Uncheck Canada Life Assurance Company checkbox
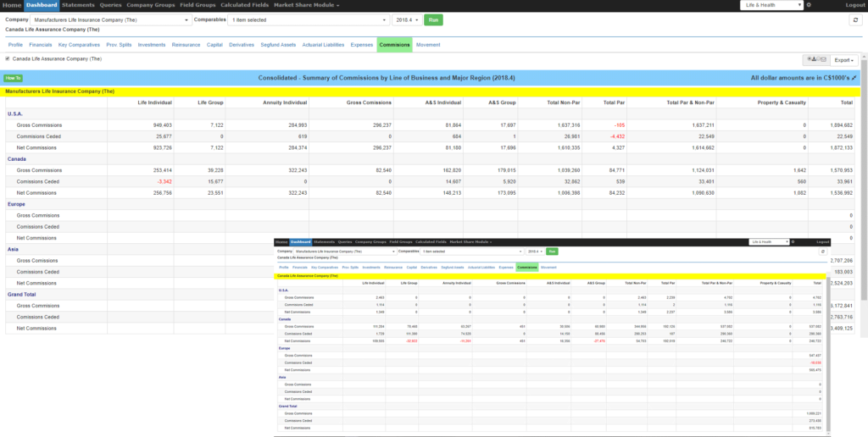This screenshot has width=868, height=437. tap(8, 59)
